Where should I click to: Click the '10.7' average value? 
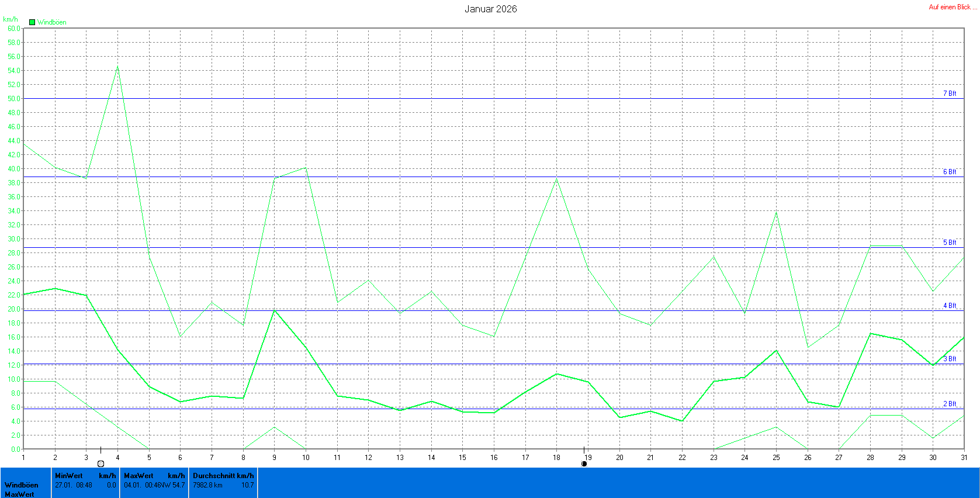pos(248,485)
